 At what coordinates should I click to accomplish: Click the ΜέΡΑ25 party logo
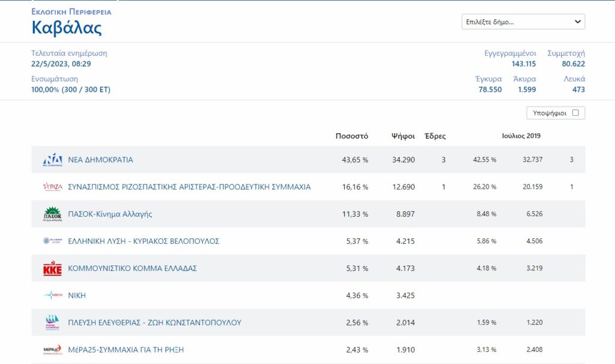click(x=52, y=350)
